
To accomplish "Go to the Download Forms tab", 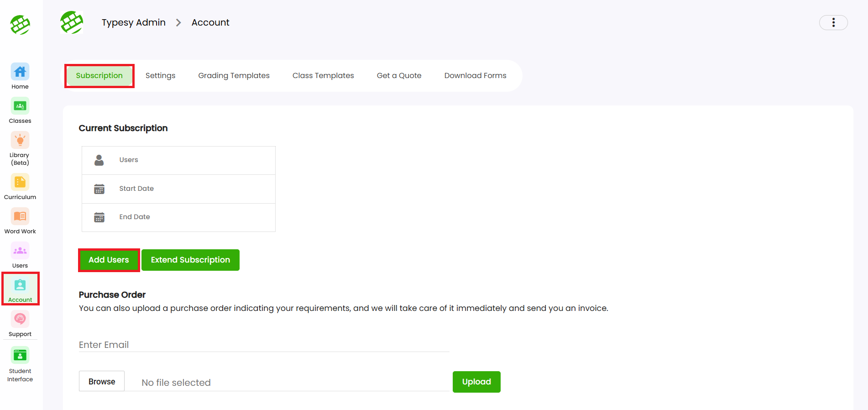I will (x=475, y=76).
